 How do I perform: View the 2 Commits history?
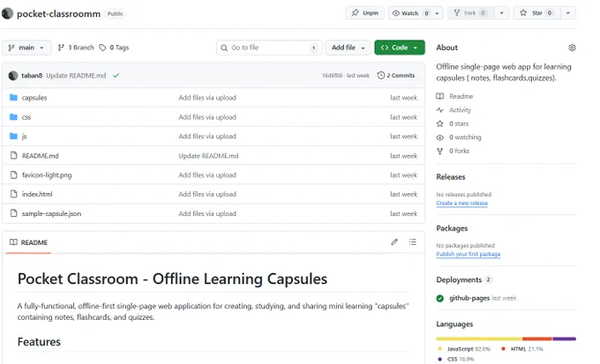click(x=395, y=76)
